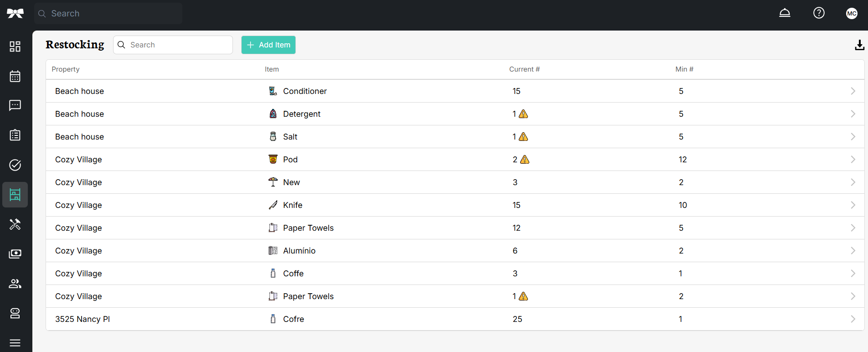
Task: Open the calendar view from sidebar
Action: click(15, 76)
